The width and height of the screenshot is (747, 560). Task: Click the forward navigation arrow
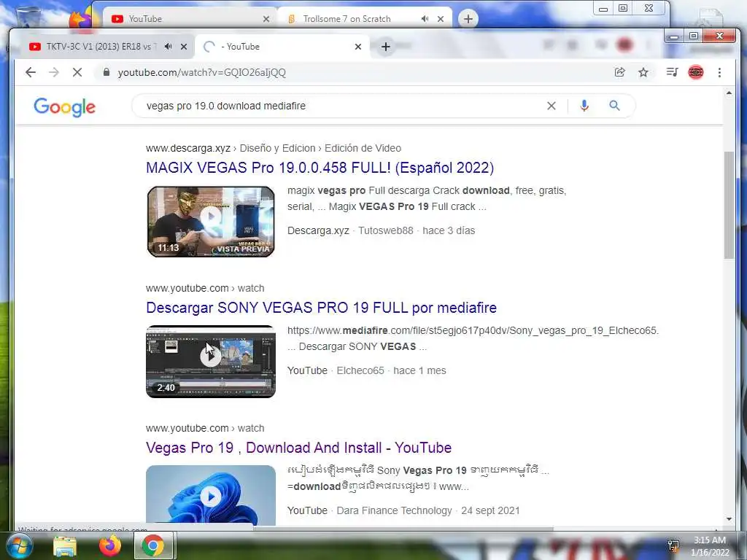tap(54, 72)
